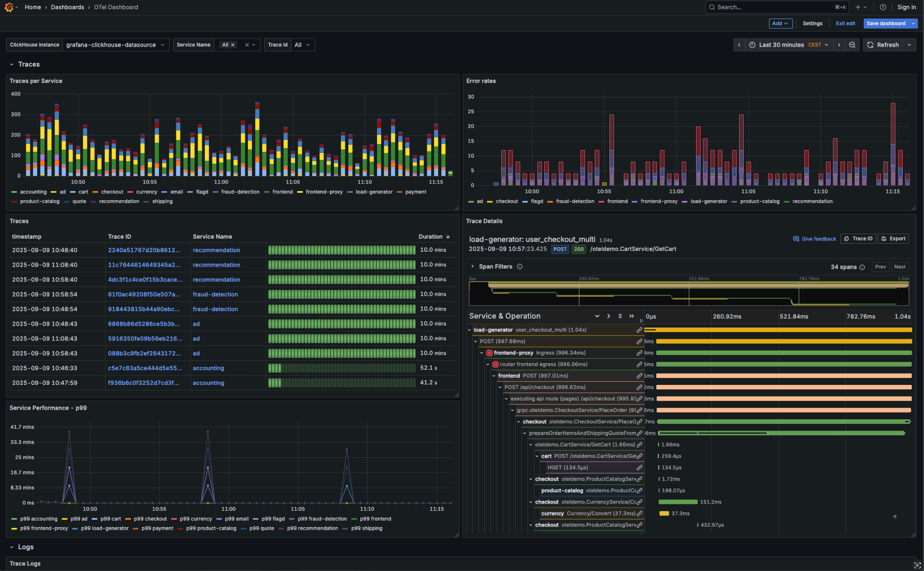Click the Span Filters info icon
Viewport: 924px width, 571px height.
[520, 266]
